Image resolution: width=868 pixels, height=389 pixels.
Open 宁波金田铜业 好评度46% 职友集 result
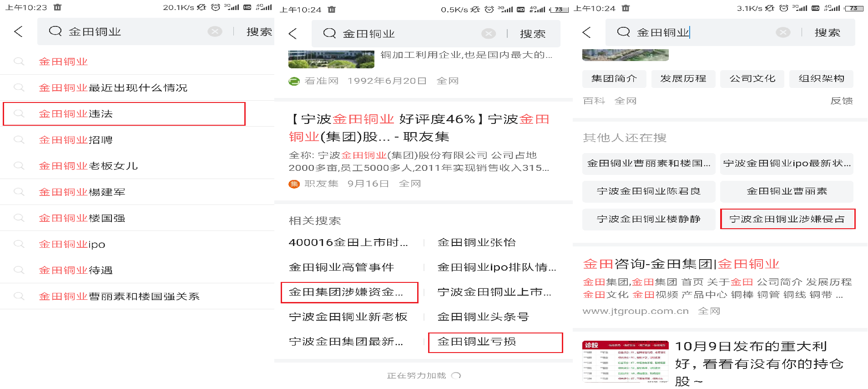(x=419, y=128)
